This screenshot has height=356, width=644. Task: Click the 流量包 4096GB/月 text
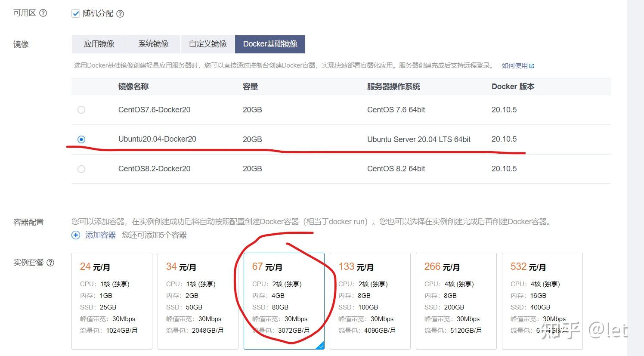pyautogui.click(x=367, y=331)
